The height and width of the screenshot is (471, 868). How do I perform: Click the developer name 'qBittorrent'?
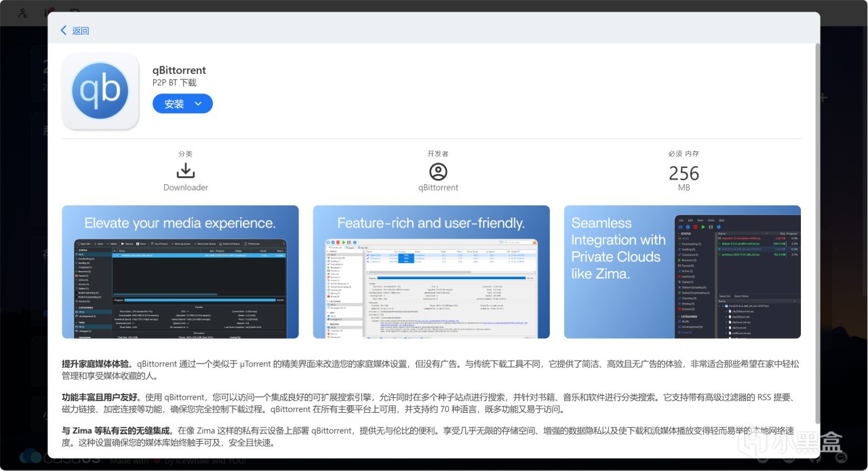point(438,187)
